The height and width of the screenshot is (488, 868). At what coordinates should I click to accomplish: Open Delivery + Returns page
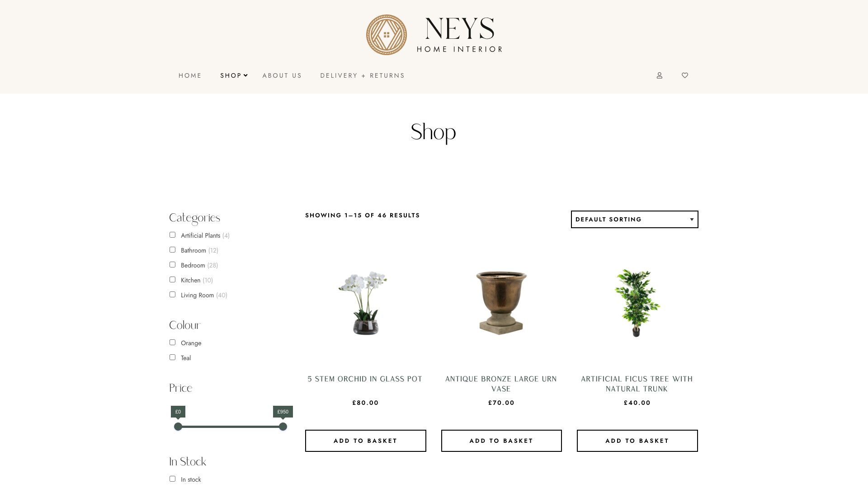tap(363, 75)
